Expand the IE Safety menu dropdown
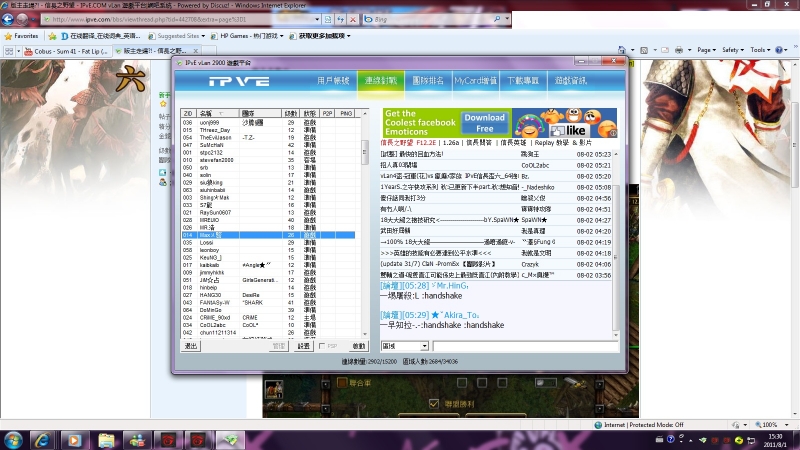This screenshot has height=450, width=800. point(734,50)
